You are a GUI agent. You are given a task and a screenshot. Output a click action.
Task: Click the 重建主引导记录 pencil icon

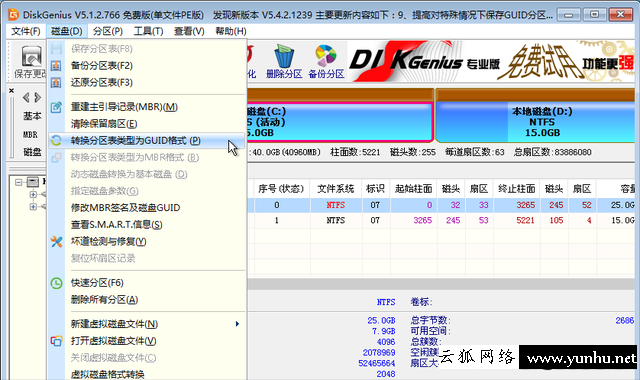tap(56, 107)
